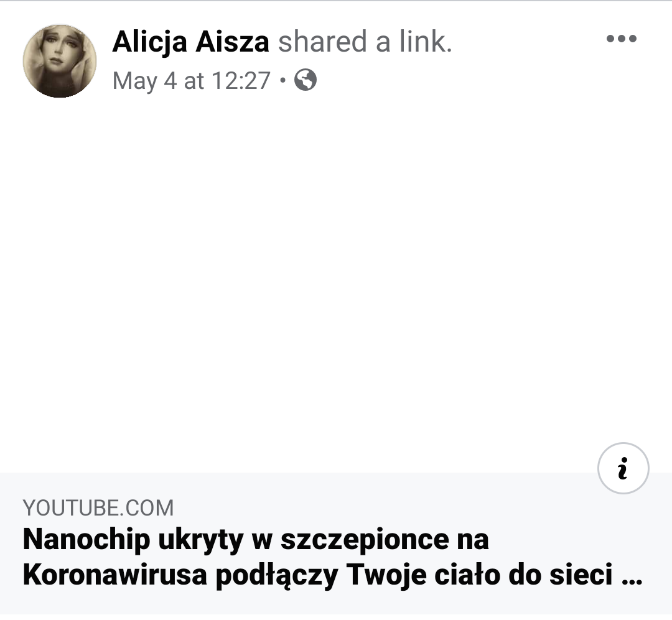Viewport: 672px width, 620px height.
Task: Click the first name Alicja in header
Action: point(150,42)
